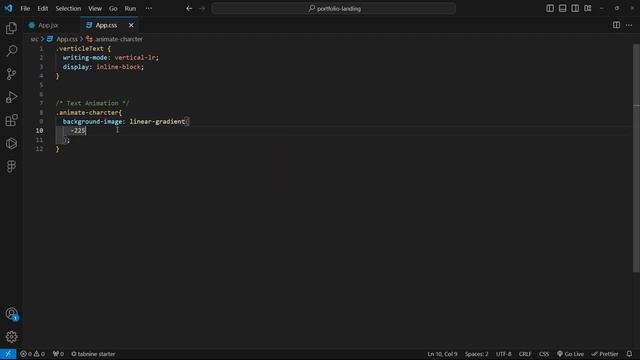This screenshot has height=360, width=640.
Task: Toggle primary side bar layout icon
Action: pos(550,8)
